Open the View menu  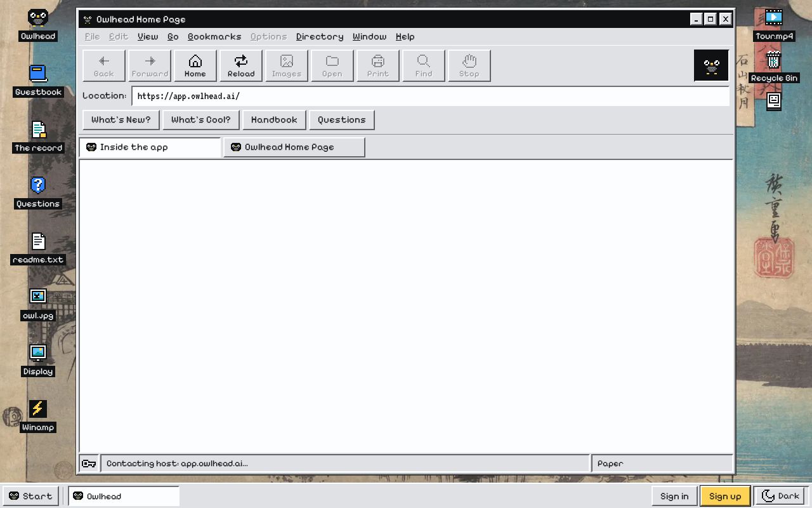[x=148, y=37]
